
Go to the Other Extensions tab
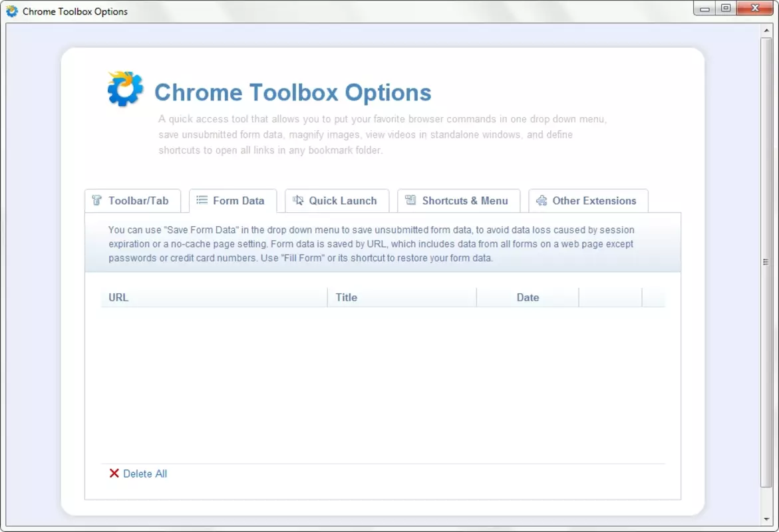pos(588,201)
